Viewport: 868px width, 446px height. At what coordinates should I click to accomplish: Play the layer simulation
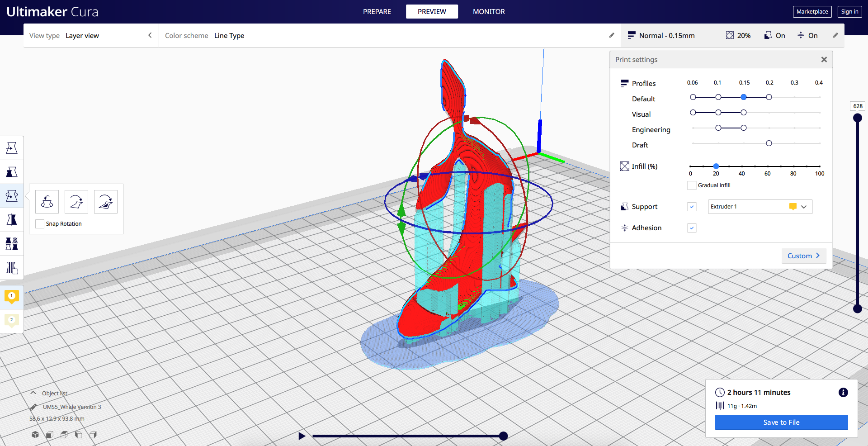302,436
